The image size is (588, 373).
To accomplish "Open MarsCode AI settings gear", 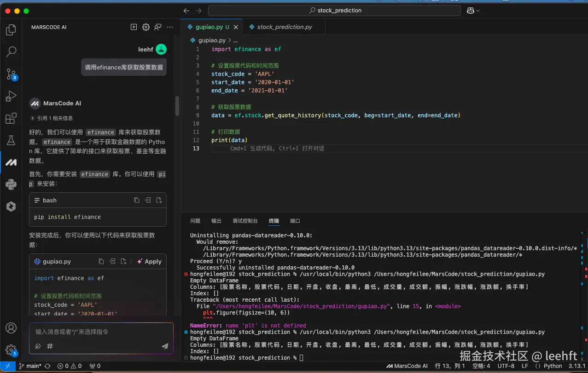I will 146,27.
